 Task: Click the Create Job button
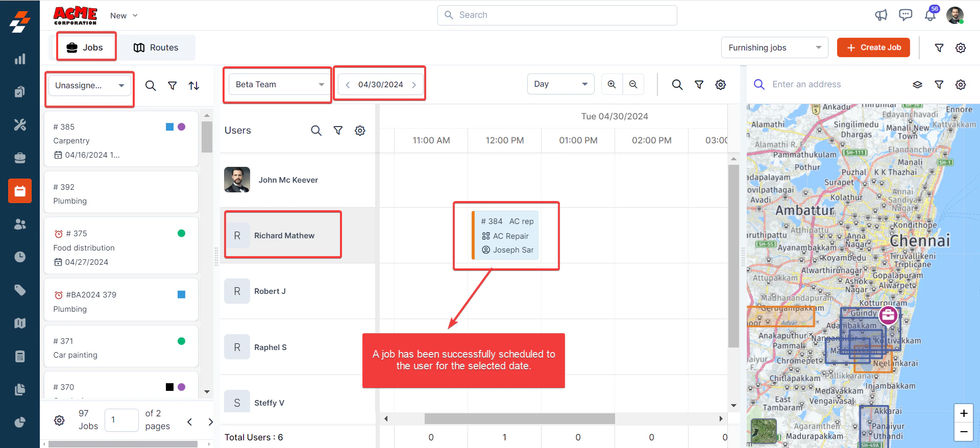[x=873, y=47]
